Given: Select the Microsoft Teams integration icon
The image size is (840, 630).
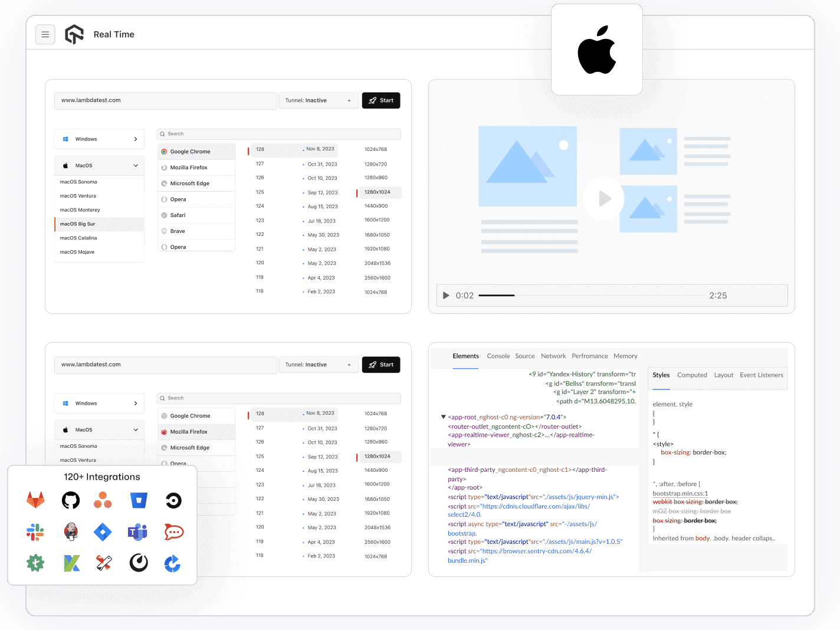Looking at the screenshot, I should (x=137, y=531).
